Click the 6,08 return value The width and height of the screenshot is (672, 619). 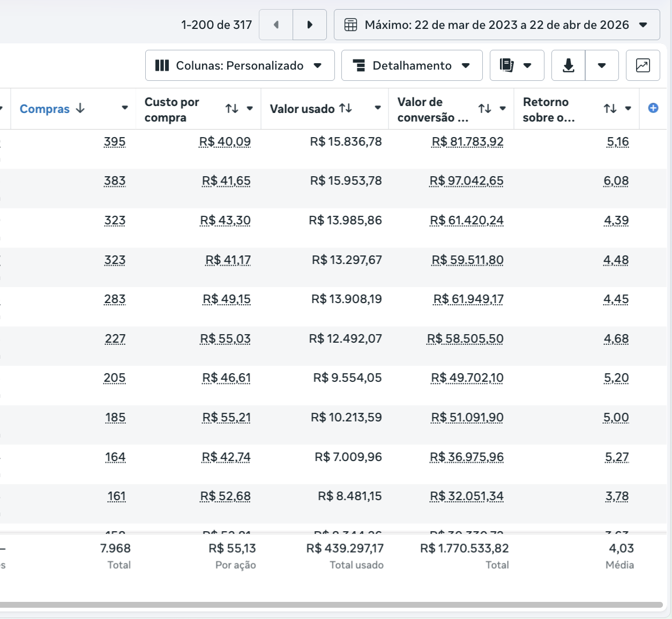point(616,181)
